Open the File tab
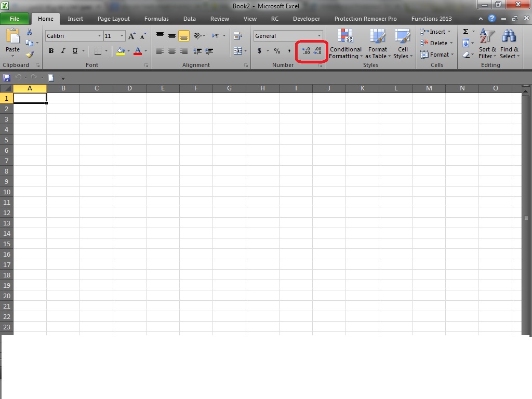The width and height of the screenshot is (532, 399). pyautogui.click(x=15, y=19)
